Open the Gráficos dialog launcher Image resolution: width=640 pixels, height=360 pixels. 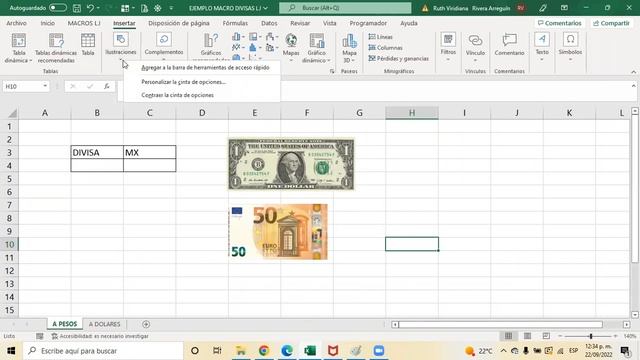click(x=332, y=71)
